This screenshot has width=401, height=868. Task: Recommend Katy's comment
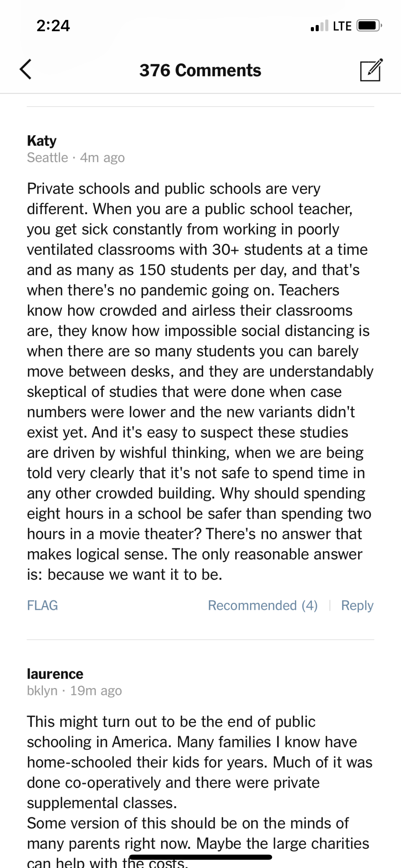263,605
